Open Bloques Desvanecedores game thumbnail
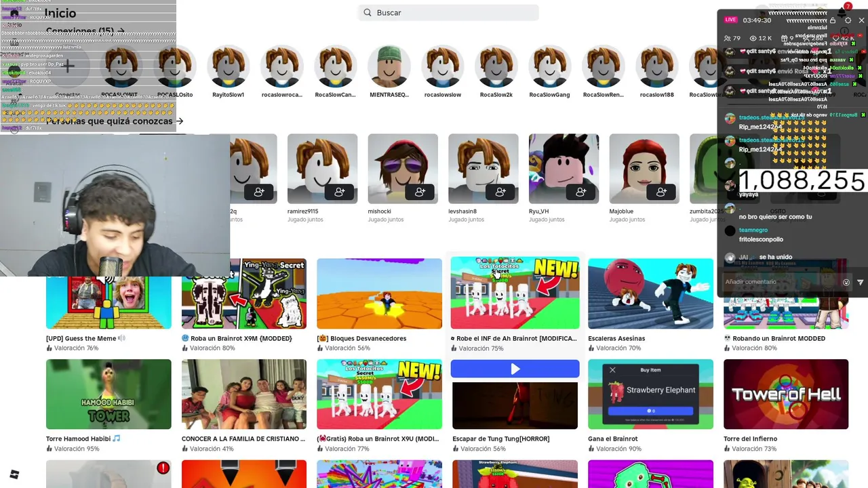This screenshot has height=488, width=868. pyautogui.click(x=379, y=293)
